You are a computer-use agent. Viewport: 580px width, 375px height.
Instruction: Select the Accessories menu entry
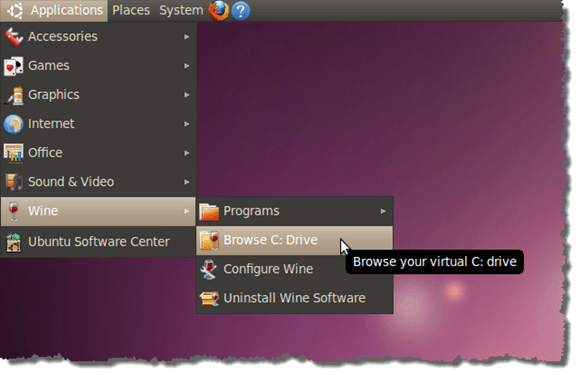pos(98,37)
